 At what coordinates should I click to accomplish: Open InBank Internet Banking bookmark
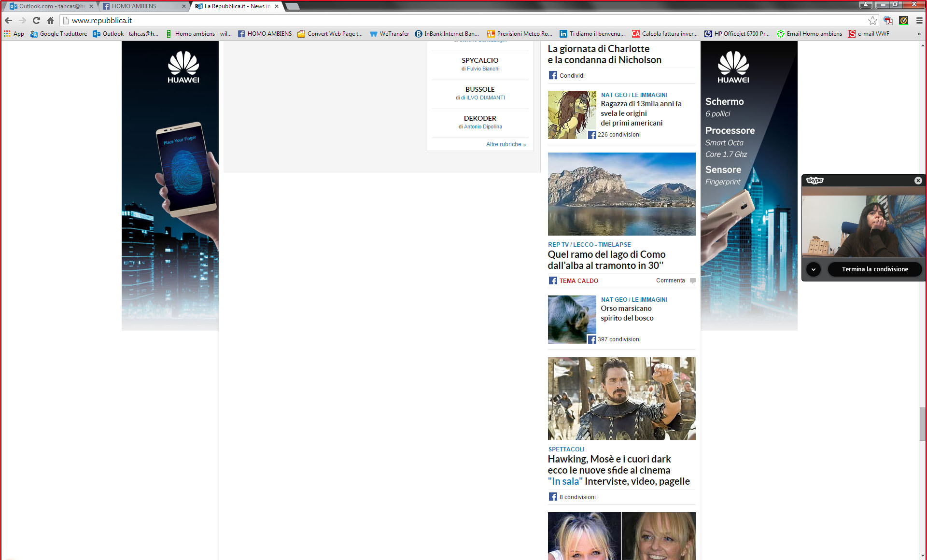point(447,34)
